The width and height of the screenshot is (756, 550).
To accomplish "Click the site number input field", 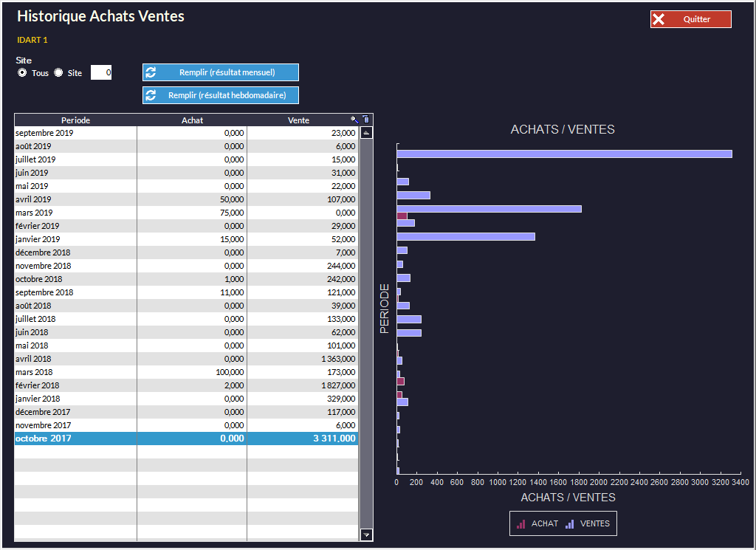I will 101,72.
